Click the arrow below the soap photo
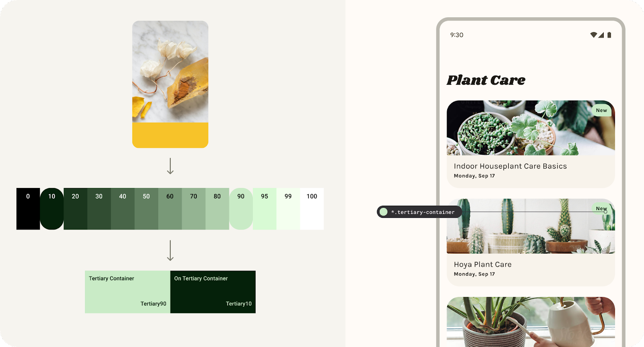The height and width of the screenshot is (347, 644). 170,166
